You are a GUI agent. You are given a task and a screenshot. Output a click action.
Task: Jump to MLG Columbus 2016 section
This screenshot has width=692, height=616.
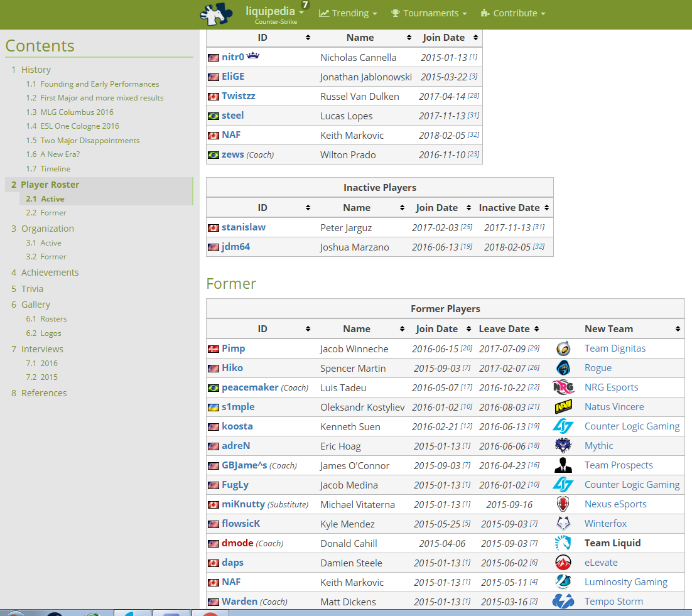(x=77, y=112)
